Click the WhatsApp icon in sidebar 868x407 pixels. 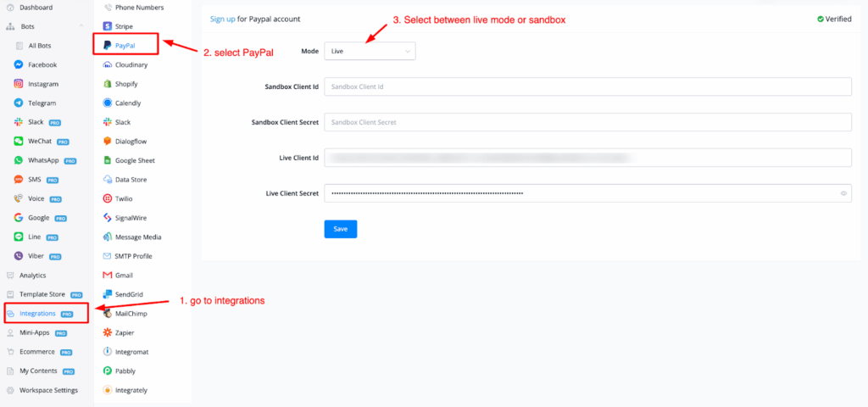pyautogui.click(x=19, y=160)
